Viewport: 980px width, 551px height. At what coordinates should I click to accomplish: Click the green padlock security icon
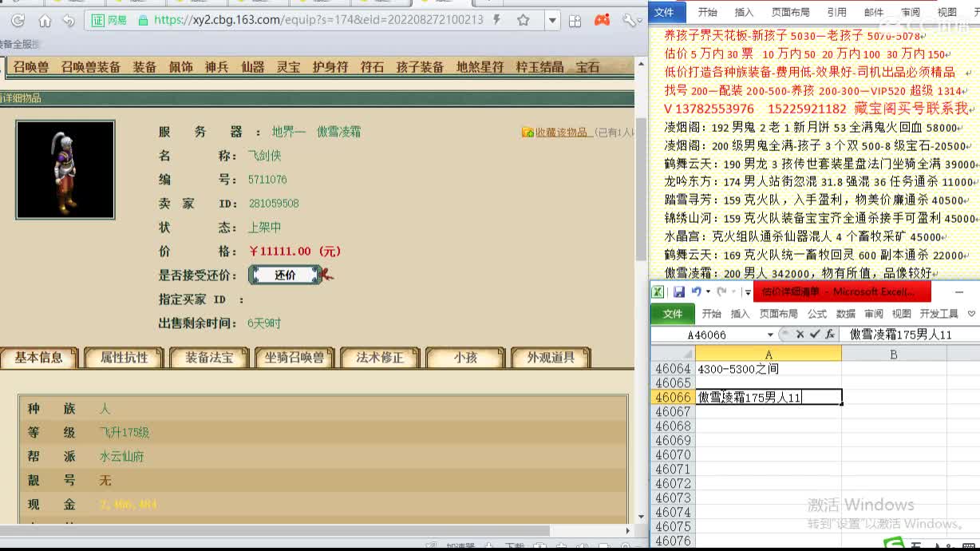click(x=142, y=20)
